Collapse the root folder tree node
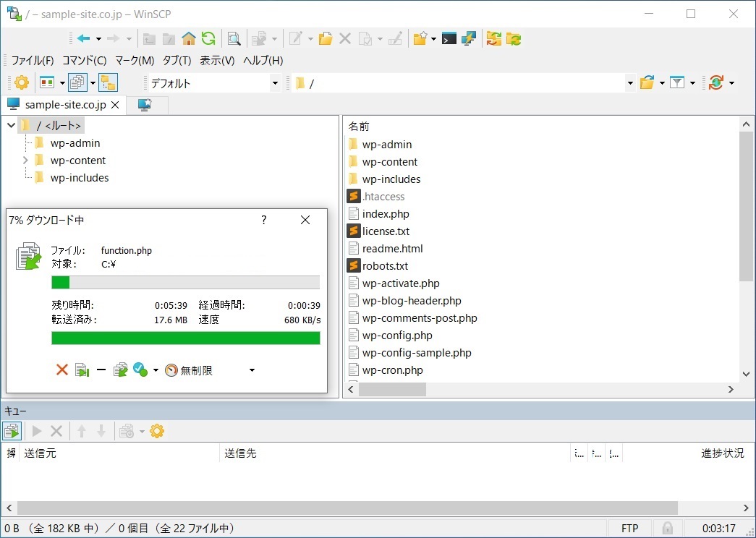Viewport: 756px width, 538px height. point(11,126)
